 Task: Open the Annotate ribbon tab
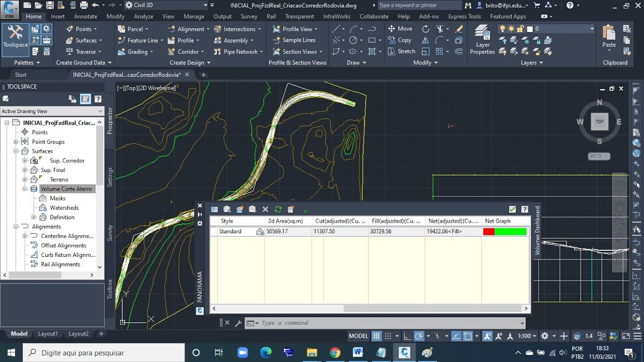86,16
